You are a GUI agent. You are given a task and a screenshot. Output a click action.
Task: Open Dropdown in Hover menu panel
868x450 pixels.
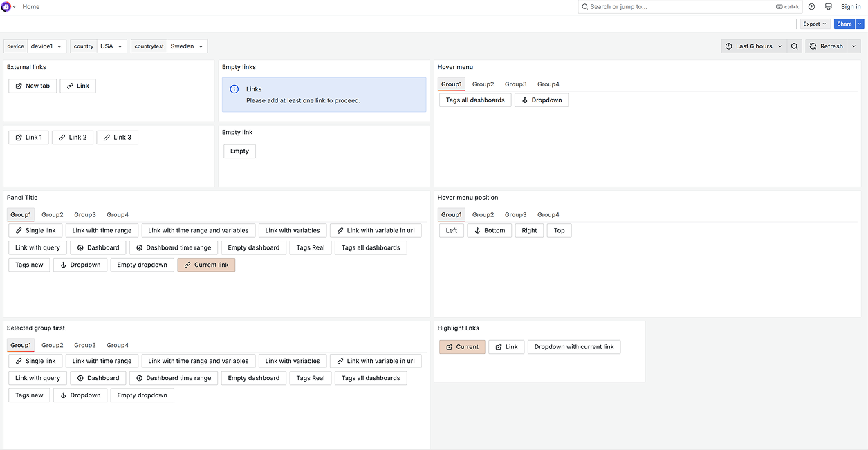tap(542, 100)
